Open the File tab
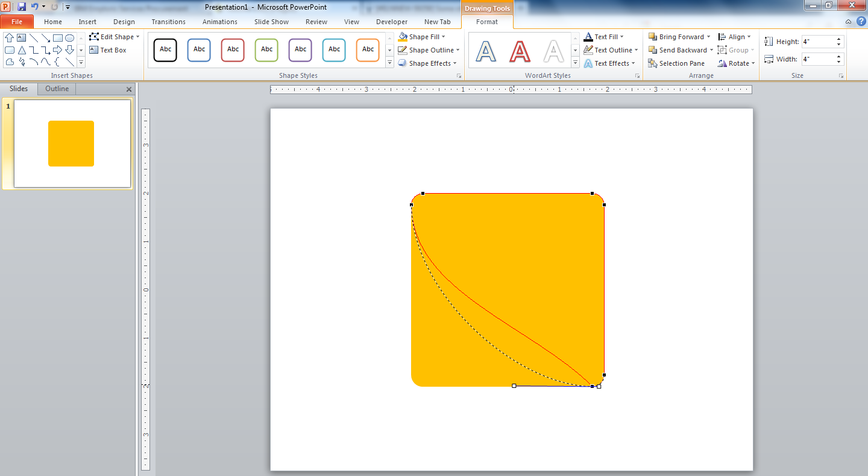The width and height of the screenshot is (868, 476). pos(17,22)
